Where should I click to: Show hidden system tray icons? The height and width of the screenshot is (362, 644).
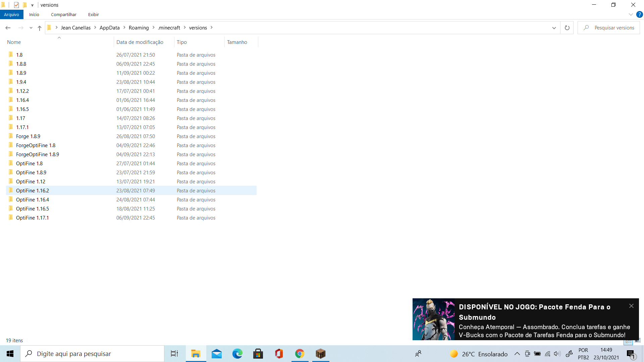click(517, 354)
